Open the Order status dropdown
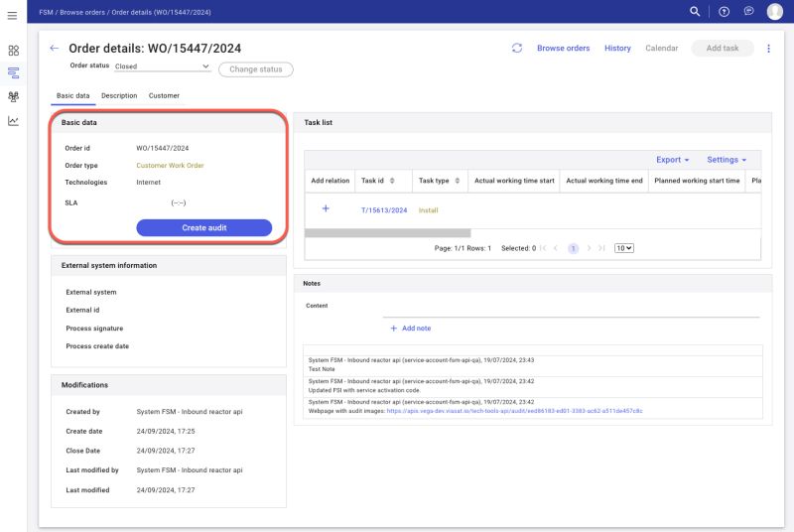 pos(162,66)
